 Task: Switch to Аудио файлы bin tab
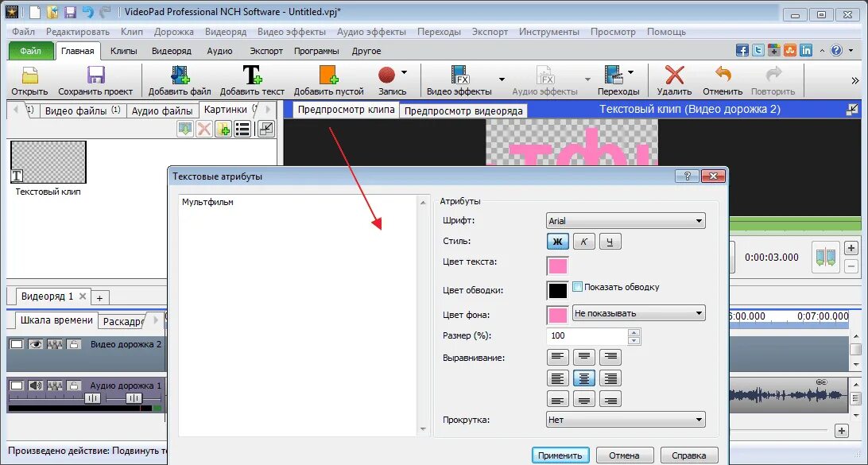click(x=161, y=110)
